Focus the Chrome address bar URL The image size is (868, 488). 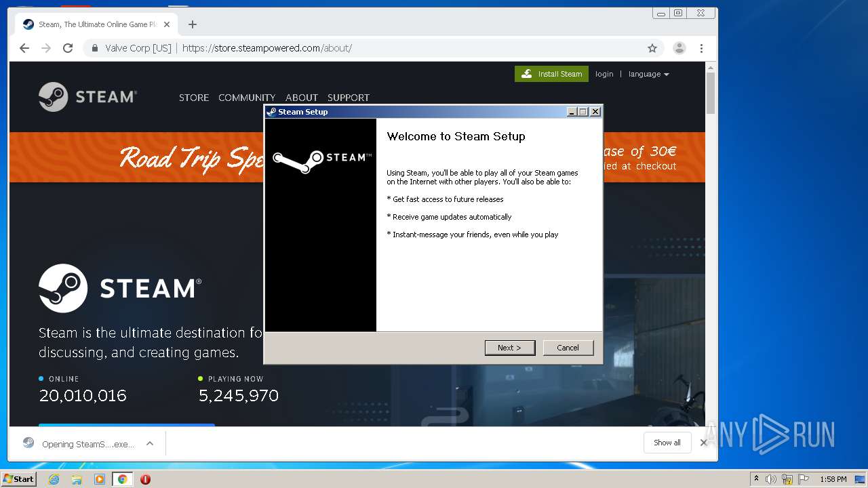coord(267,48)
